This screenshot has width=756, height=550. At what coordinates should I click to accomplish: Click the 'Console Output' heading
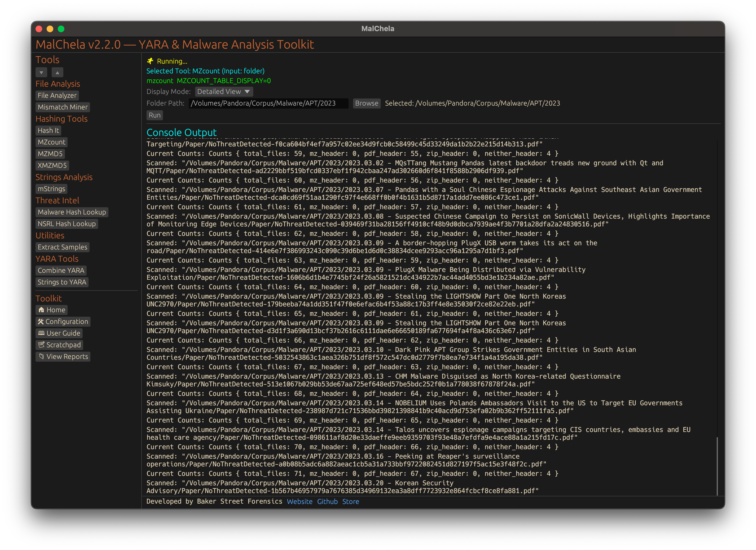(x=182, y=132)
